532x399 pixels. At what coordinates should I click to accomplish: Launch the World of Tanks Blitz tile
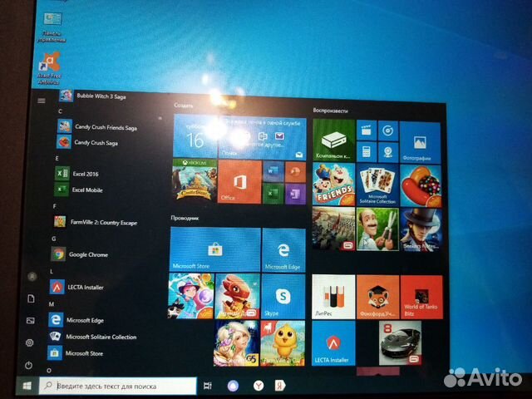click(x=421, y=298)
